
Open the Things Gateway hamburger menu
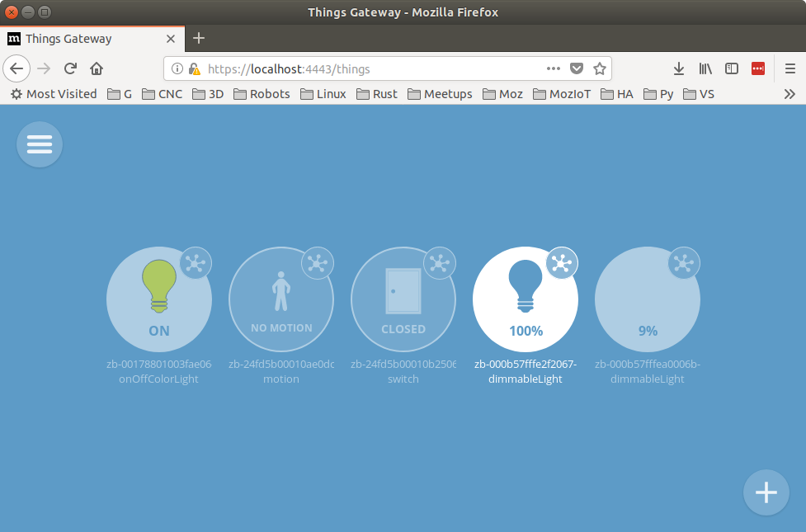point(40,144)
